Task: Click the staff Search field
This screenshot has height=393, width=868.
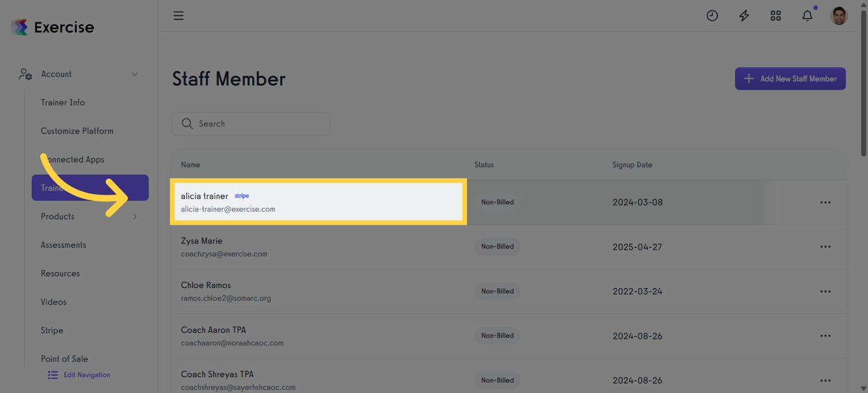Action: point(251,124)
